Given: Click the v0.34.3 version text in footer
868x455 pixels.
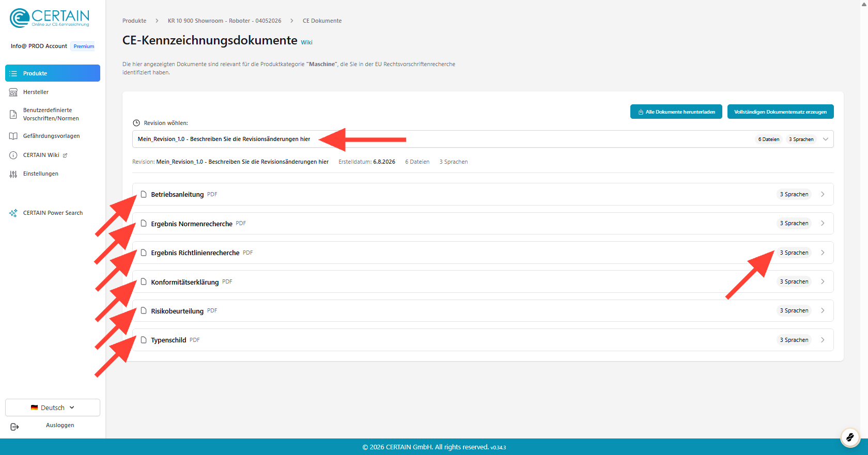Looking at the screenshot, I should point(498,448).
